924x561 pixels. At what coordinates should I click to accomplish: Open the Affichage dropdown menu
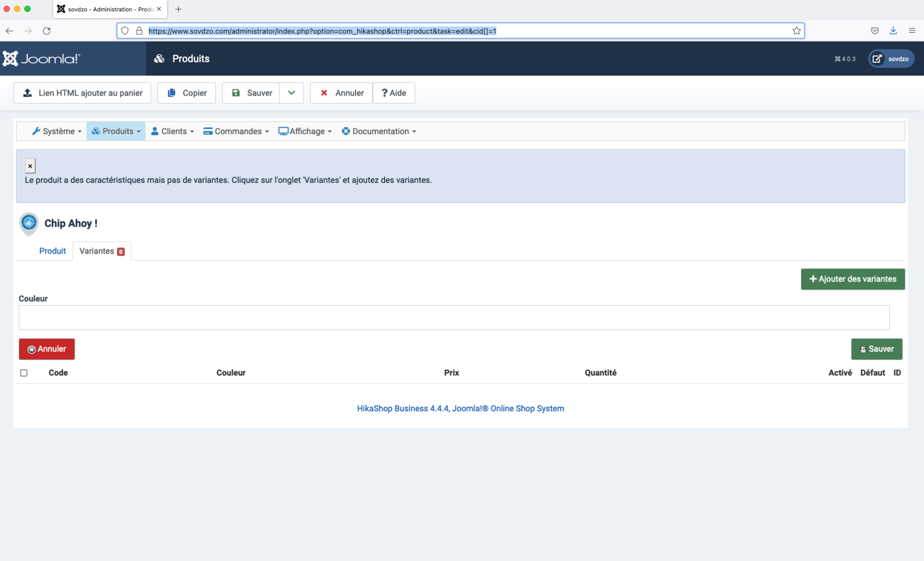305,131
